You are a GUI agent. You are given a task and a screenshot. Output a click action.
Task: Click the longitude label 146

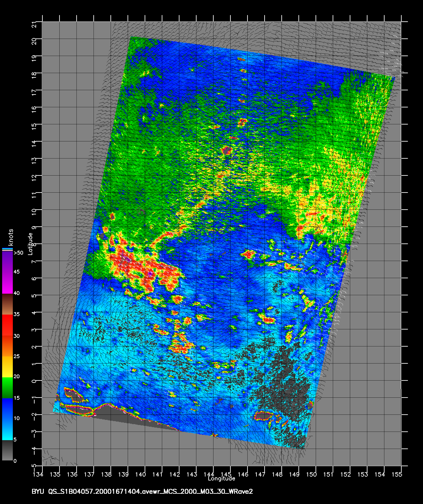[x=243, y=475]
